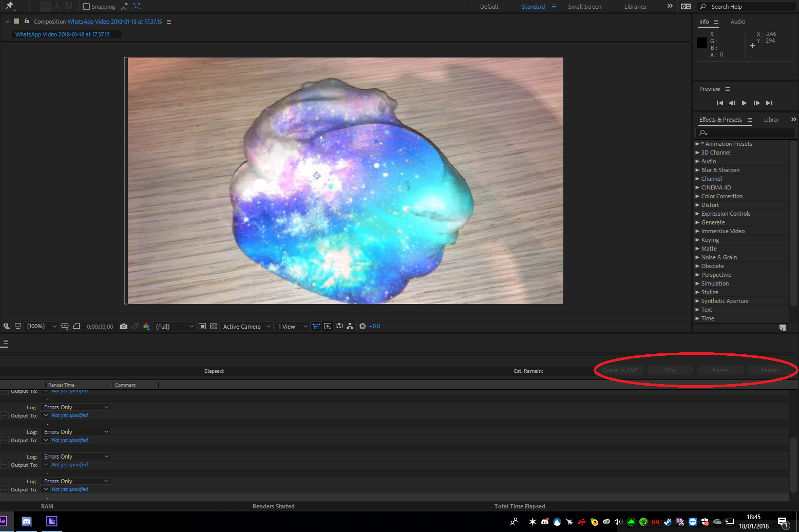Step back one frame in Preview
The width and height of the screenshot is (799, 532).
coord(732,103)
